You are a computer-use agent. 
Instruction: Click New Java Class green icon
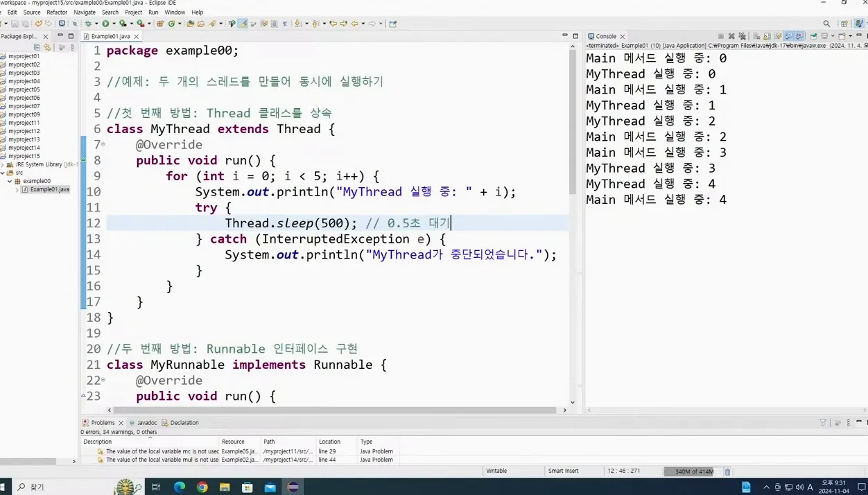(x=171, y=24)
